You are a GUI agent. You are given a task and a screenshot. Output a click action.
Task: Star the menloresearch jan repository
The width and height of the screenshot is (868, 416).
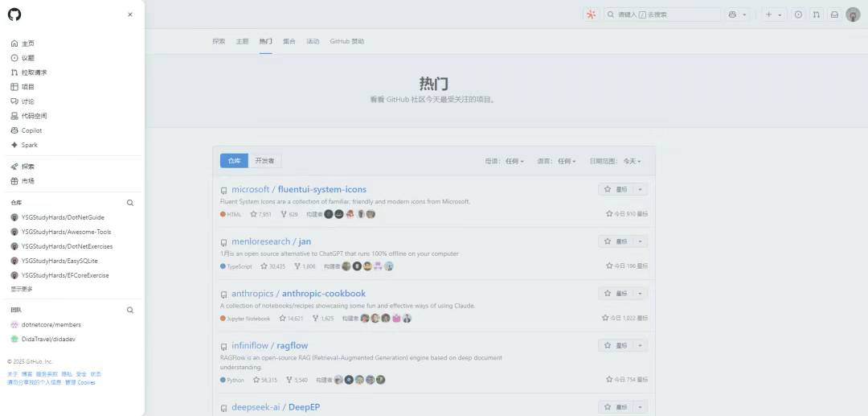pos(616,241)
